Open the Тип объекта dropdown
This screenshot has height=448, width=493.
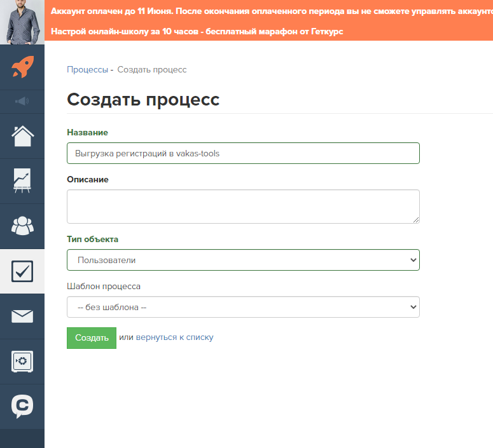[x=242, y=260]
